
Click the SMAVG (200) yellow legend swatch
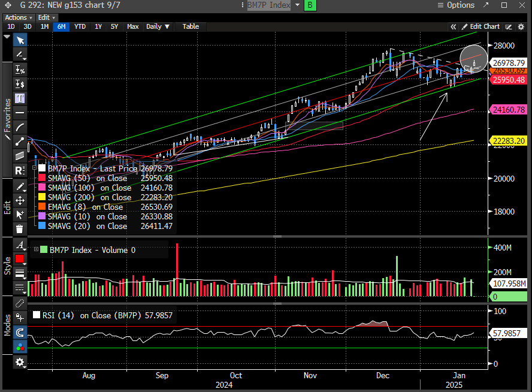42,197
